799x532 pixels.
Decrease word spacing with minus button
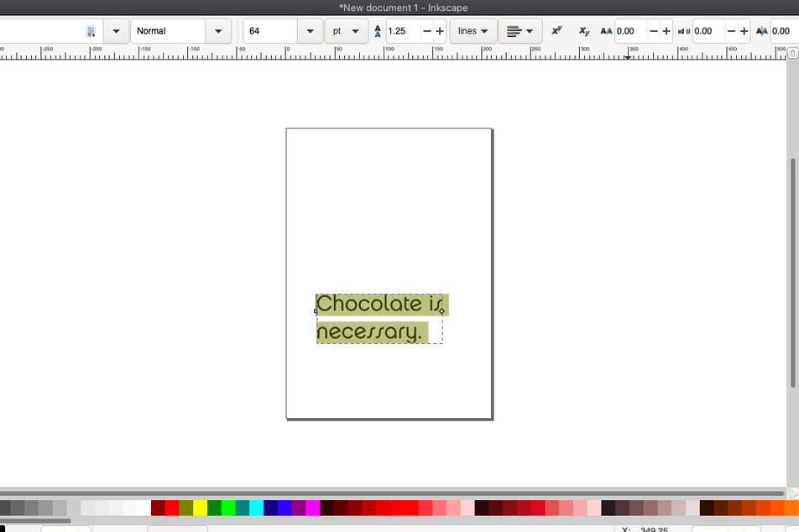[731, 31]
